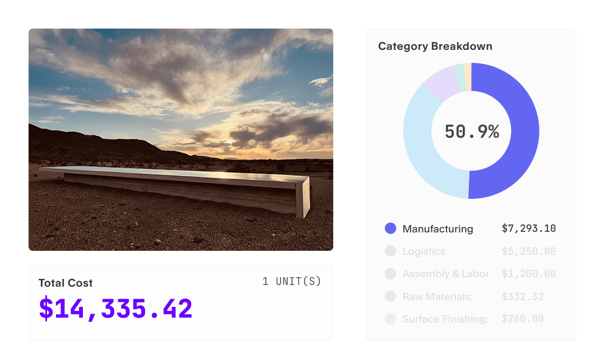Click the Manufacturing legend dot
The width and height of the screenshot is (605, 364).
[390, 228]
